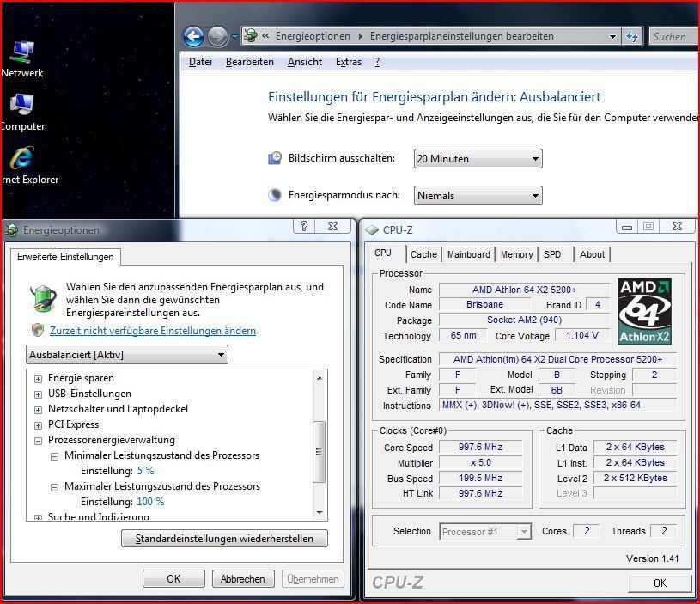Click the forward navigation arrow button
Screen dimensions: 700x604
[218, 37]
